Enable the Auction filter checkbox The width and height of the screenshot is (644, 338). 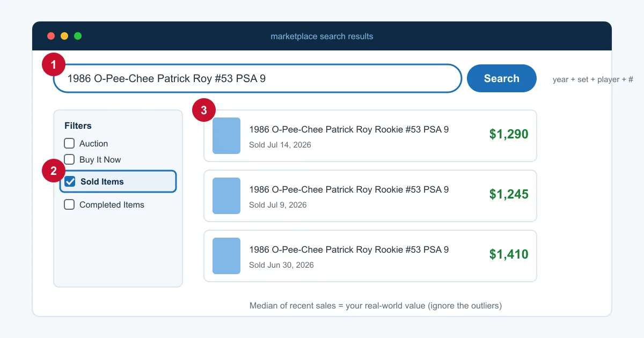(69, 143)
